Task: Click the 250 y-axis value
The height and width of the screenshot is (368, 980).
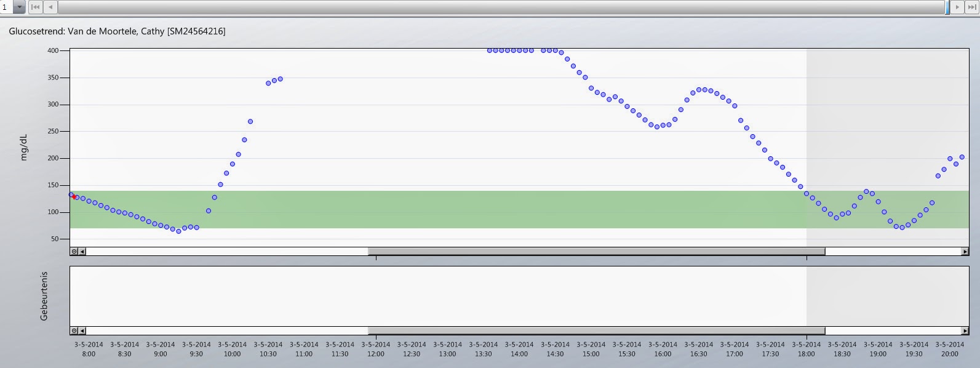Action: [x=53, y=131]
